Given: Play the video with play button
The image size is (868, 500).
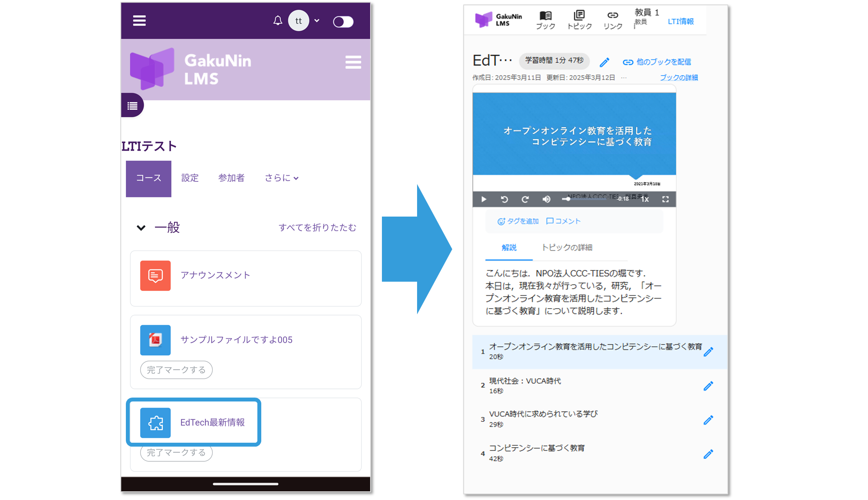Looking at the screenshot, I should (x=484, y=199).
